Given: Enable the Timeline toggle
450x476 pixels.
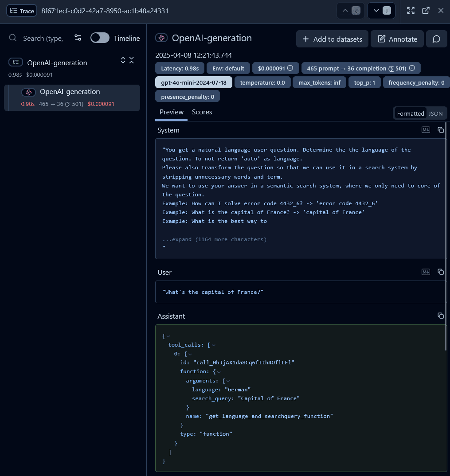Looking at the screenshot, I should coord(99,38).
